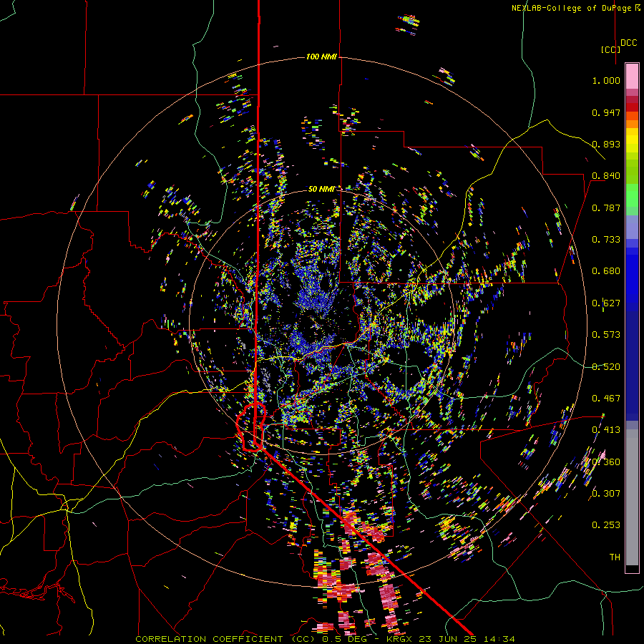Image resolution: width=644 pixels, height=644 pixels.
Task: Click the 0.467 color scale value
Action: (606, 399)
